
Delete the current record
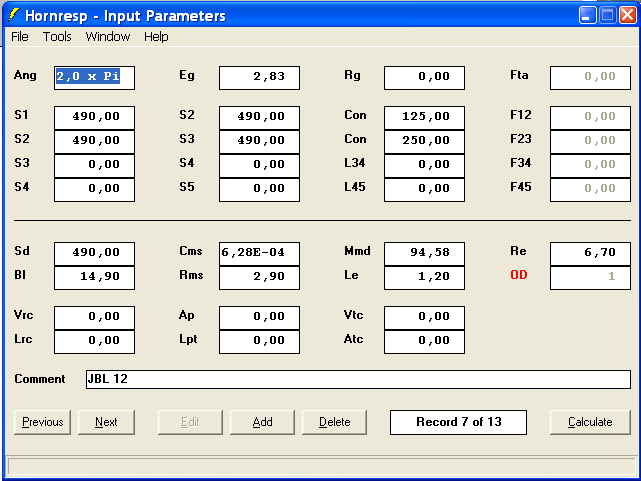(x=334, y=422)
